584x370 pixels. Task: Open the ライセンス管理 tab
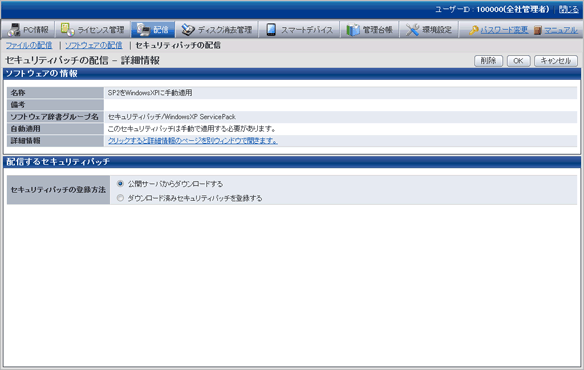point(93,29)
